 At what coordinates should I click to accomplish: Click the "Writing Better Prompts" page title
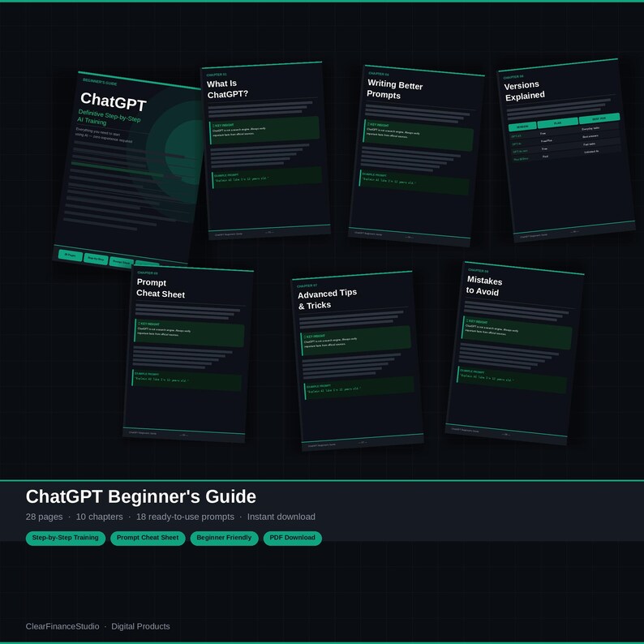point(394,89)
